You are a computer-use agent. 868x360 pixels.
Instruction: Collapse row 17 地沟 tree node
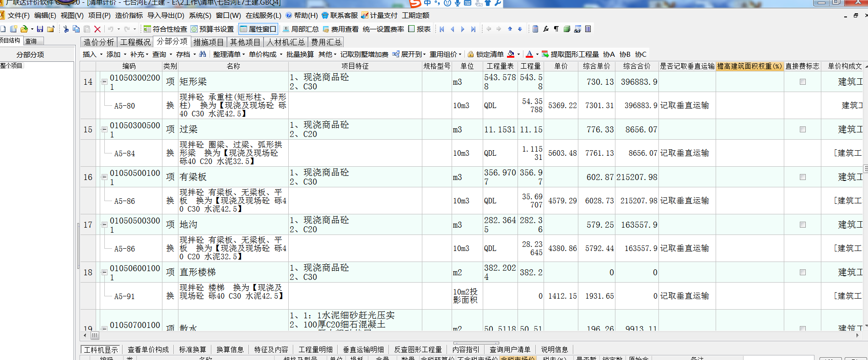[x=104, y=225]
